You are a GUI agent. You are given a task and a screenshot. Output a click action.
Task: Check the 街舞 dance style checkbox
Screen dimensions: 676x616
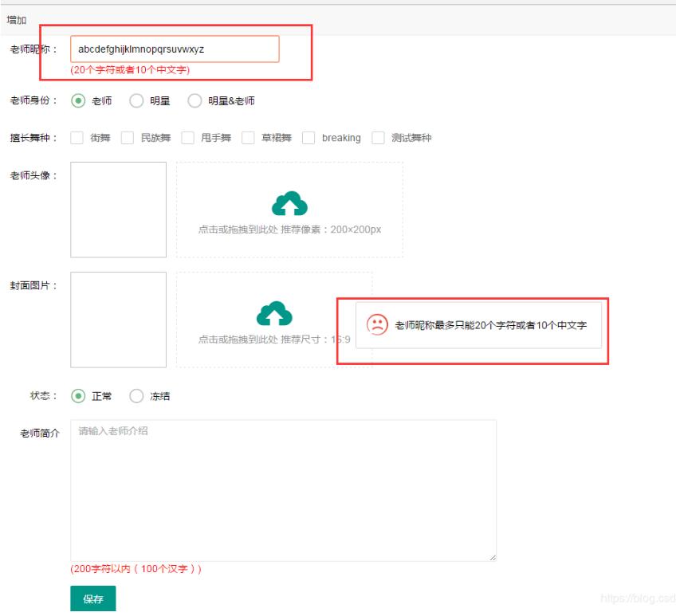click(77, 138)
